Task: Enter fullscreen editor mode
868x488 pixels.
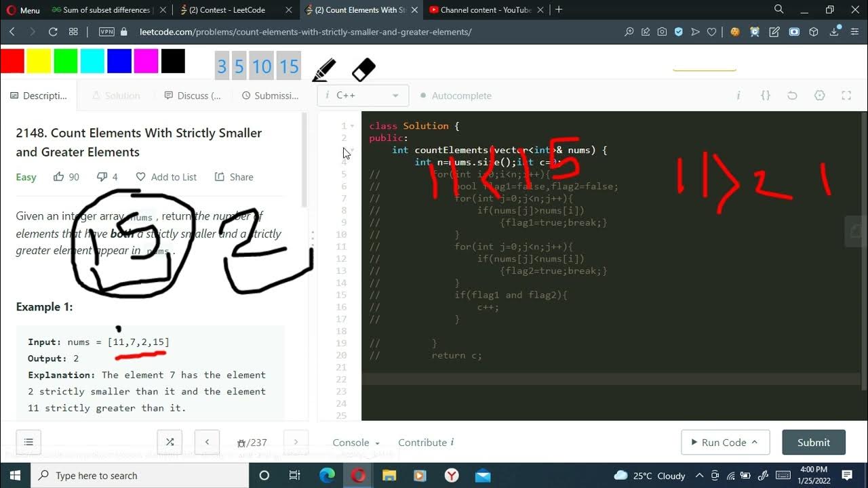Action: pos(846,96)
